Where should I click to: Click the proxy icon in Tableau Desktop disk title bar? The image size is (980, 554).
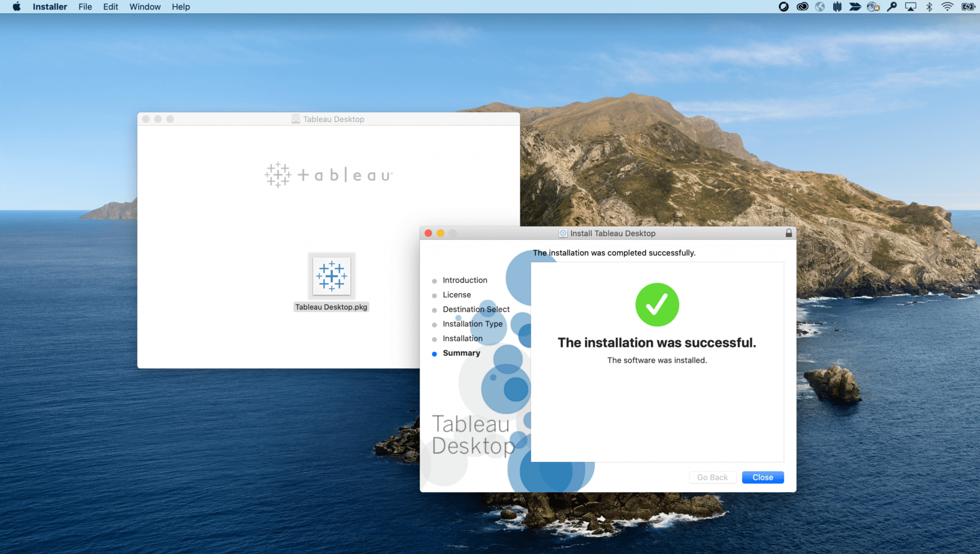pyautogui.click(x=295, y=119)
